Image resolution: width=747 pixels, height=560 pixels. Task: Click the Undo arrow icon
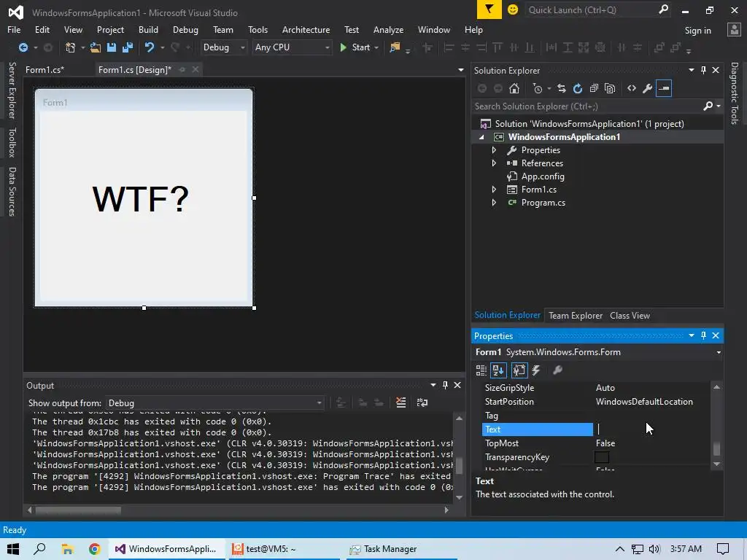[150, 47]
